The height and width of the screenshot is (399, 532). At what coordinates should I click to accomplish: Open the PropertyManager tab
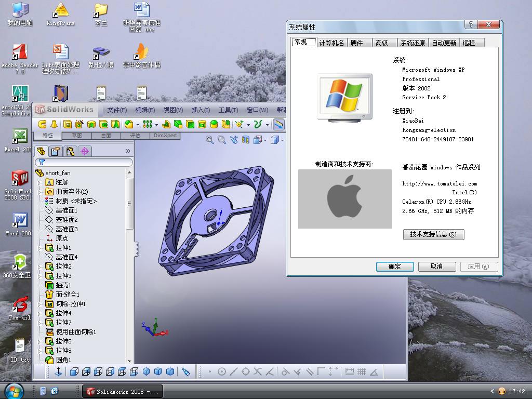pos(55,151)
